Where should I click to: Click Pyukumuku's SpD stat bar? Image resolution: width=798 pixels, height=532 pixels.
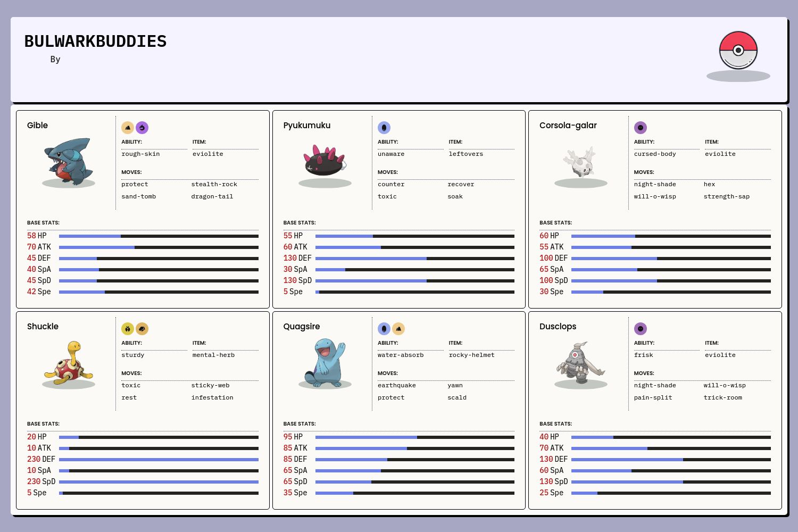click(x=414, y=281)
